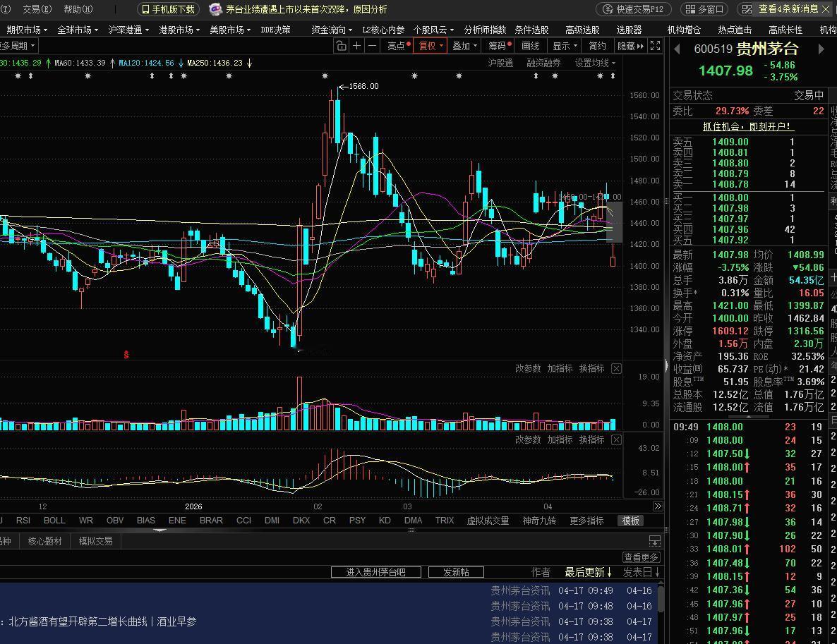Viewport: 837px width, 644px height.
Task: Select the BOLL indicator tab
Action: pos(54,521)
